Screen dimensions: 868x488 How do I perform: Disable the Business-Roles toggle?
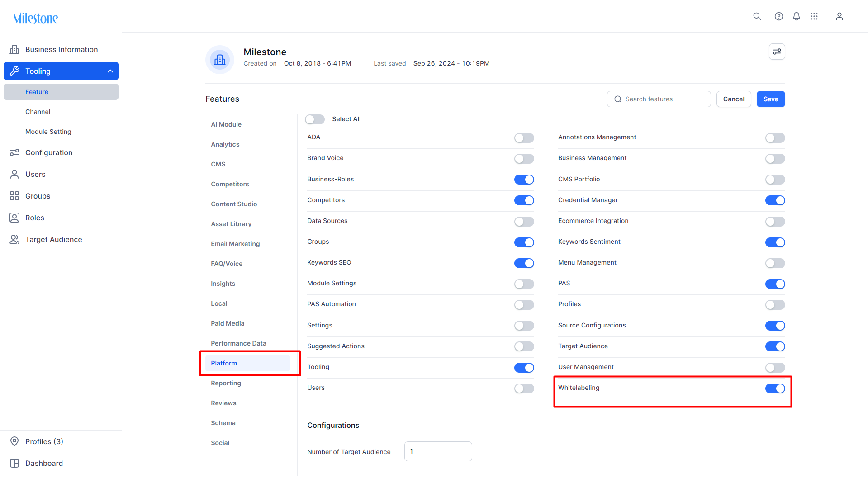524,180
